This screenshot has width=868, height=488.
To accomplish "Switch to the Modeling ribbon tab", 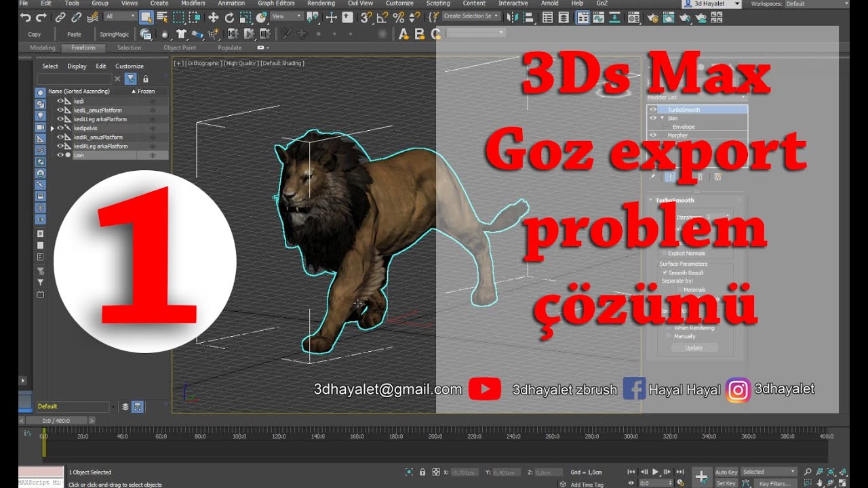I will 42,48.
